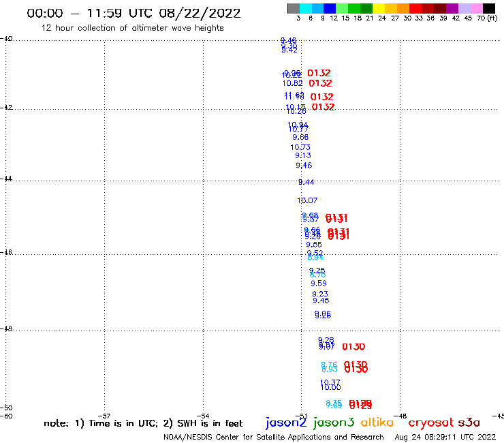Select the "cryosat" satellite legend label
The image size is (504, 443).
[x=430, y=423]
